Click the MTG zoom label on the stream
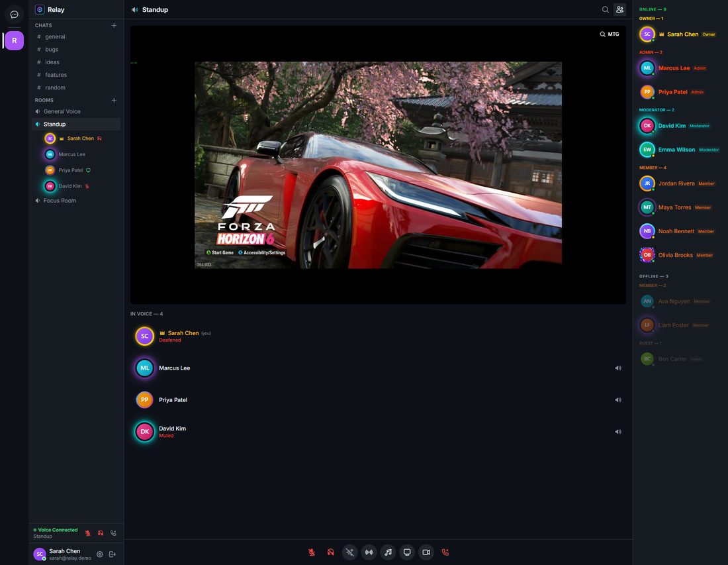Image resolution: width=728 pixels, height=565 pixels. 610,34
